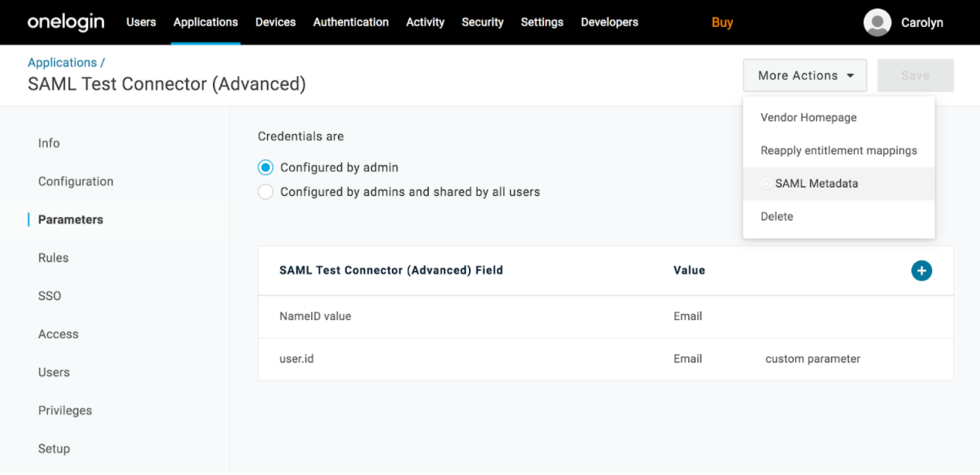Choose "Reapply entitlement mappings"

click(x=839, y=150)
